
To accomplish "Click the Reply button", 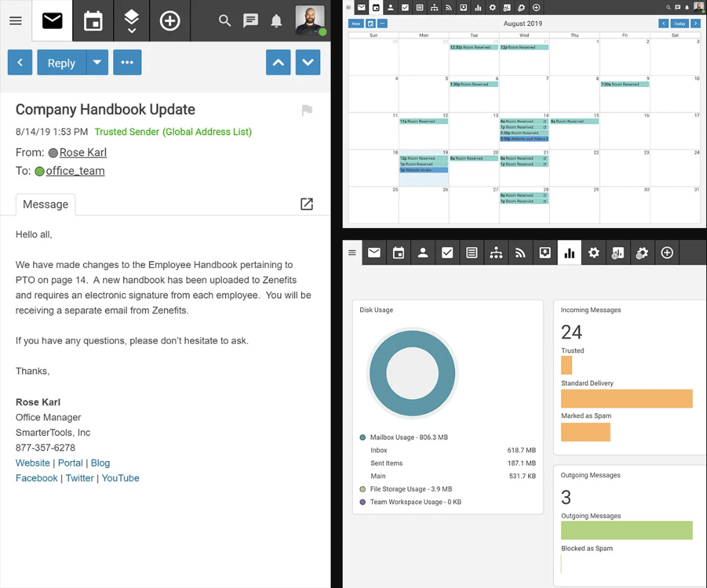I will (61, 62).
